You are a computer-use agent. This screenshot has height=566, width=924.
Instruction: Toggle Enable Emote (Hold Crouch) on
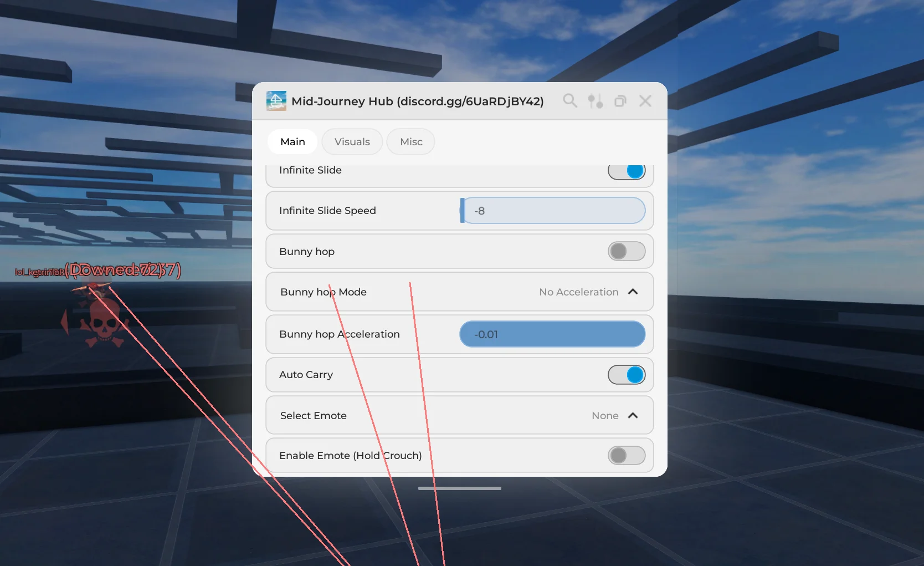pos(627,456)
